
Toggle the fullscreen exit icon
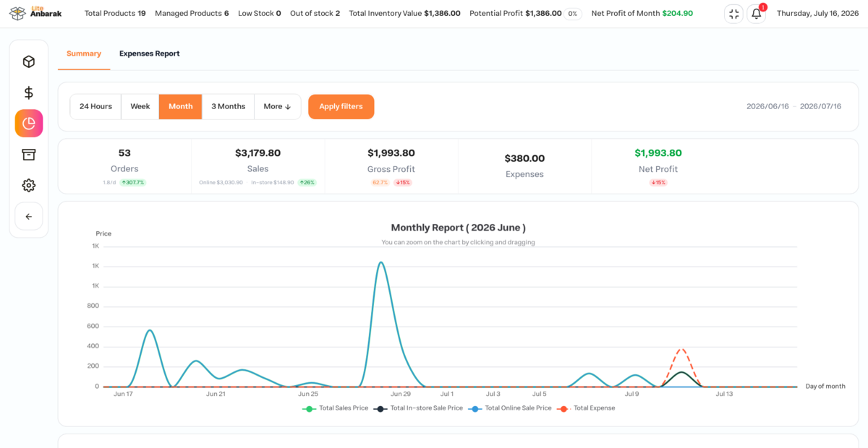point(733,14)
